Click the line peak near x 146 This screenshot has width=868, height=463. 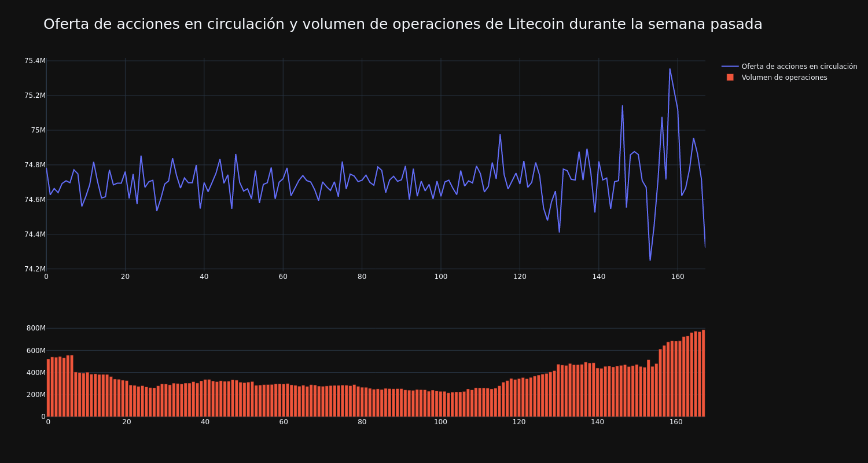[x=623, y=105]
